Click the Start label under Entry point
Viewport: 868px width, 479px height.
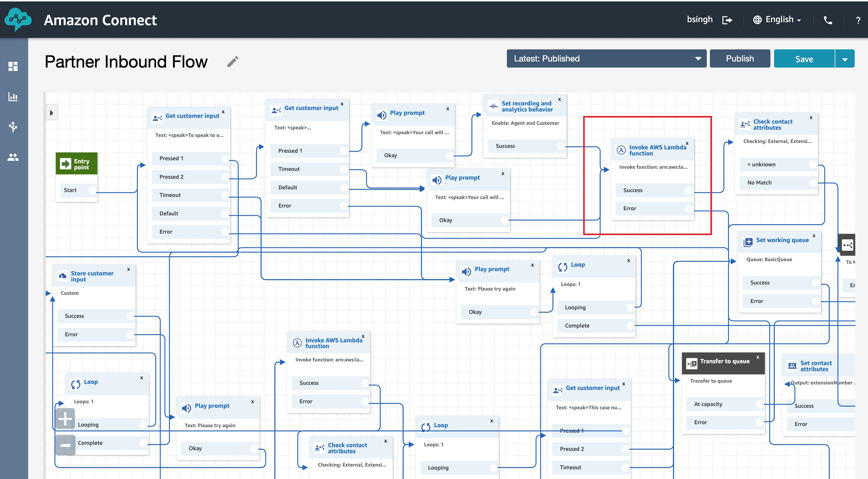70,190
